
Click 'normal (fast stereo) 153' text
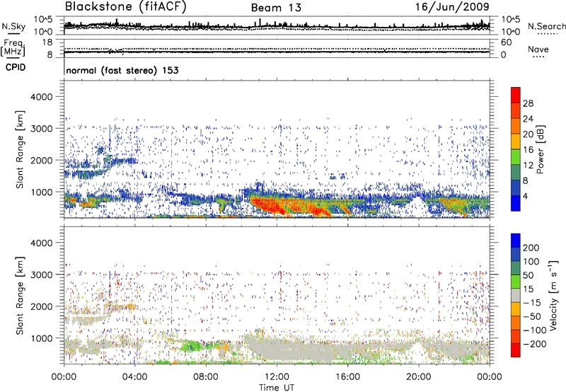(x=122, y=70)
